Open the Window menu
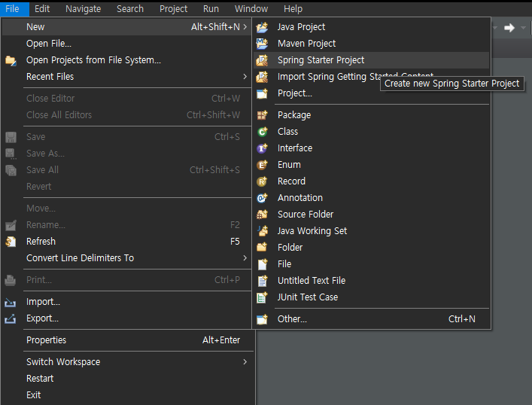 tap(251, 9)
